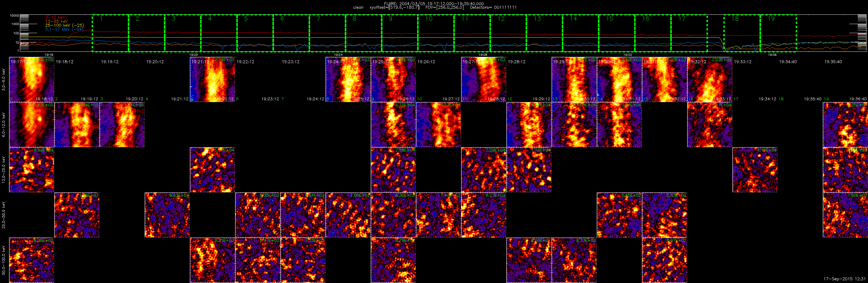Select light curve interval box 13
Image resolution: width=868 pixels, height=283 pixels.
click(545, 33)
